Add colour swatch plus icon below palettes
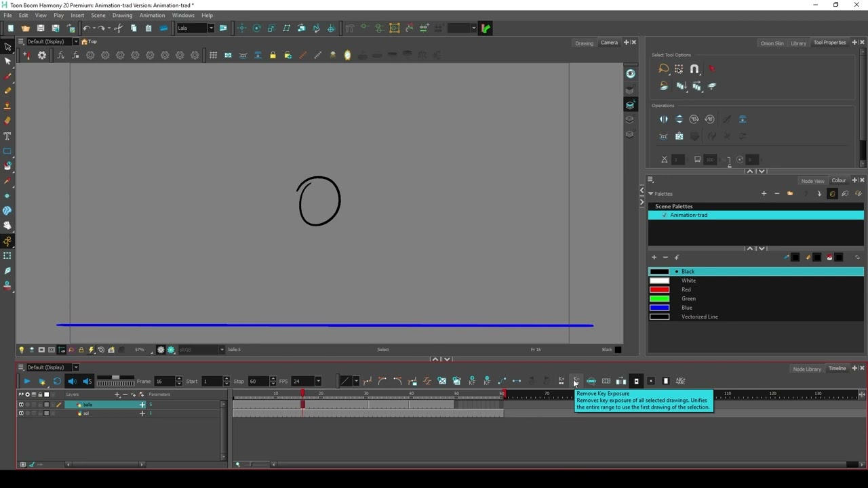 click(x=654, y=258)
